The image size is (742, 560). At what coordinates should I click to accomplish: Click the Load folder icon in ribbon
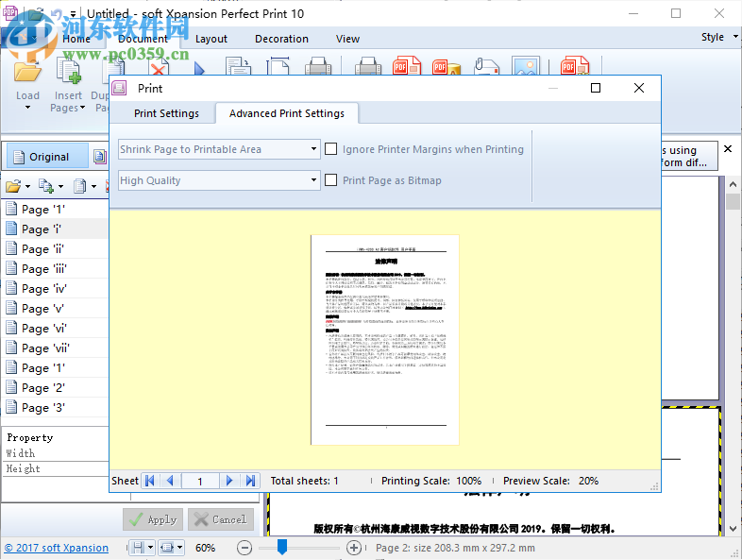[27, 73]
